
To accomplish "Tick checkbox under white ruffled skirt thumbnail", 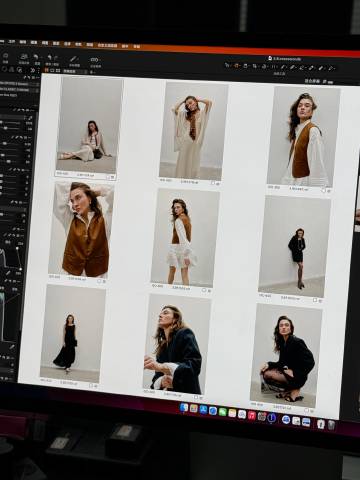I will (204, 290).
